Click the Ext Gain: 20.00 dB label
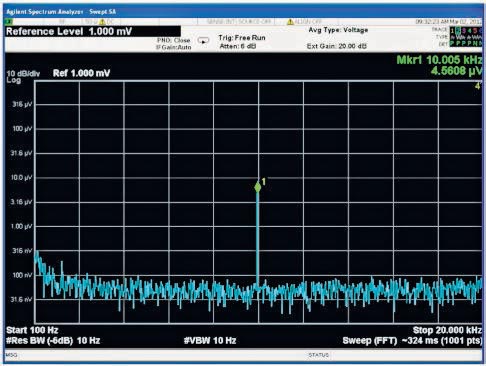This screenshot has width=486, height=366. pyautogui.click(x=337, y=46)
